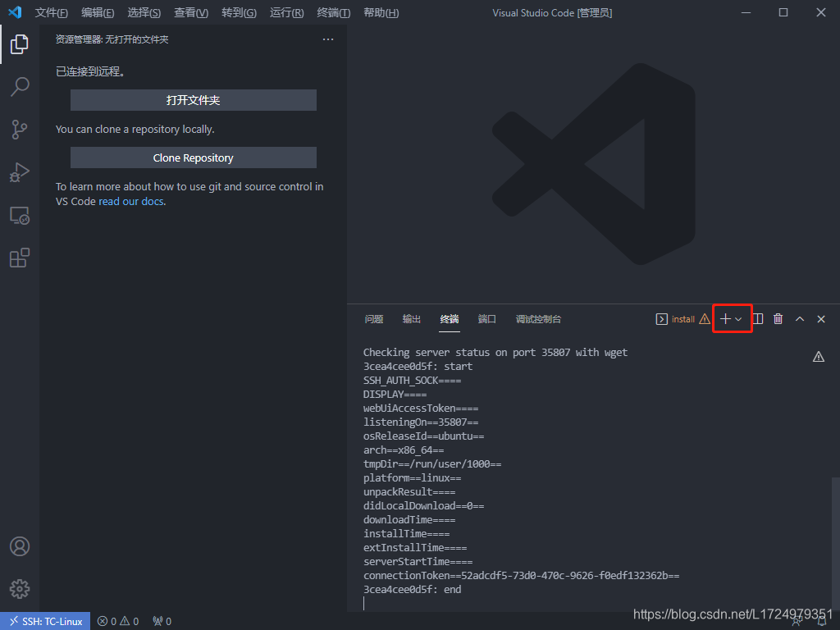This screenshot has height=630, width=840.
Task: Open the Run and Debug icon
Action: (x=20, y=172)
